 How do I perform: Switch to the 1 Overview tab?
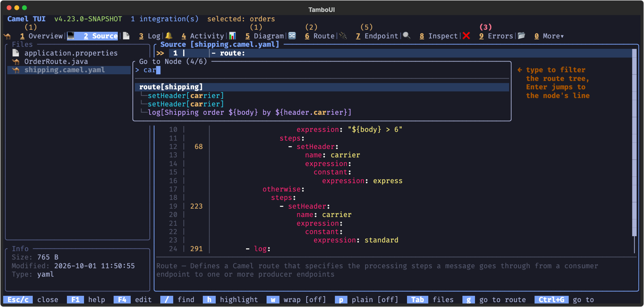[x=41, y=36]
